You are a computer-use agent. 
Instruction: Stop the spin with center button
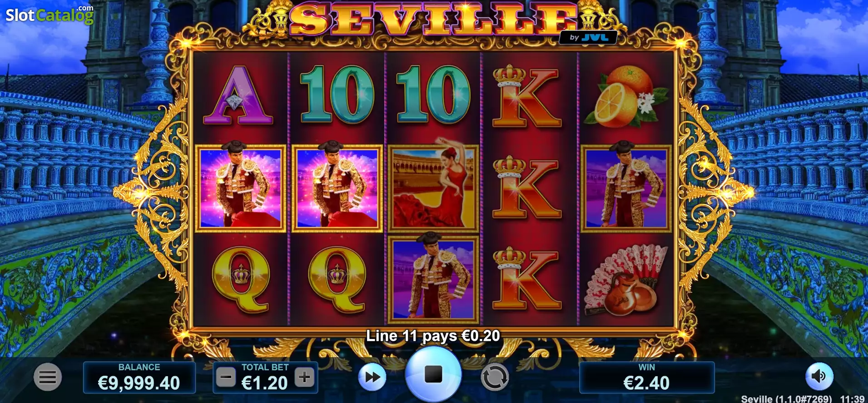[x=433, y=375]
